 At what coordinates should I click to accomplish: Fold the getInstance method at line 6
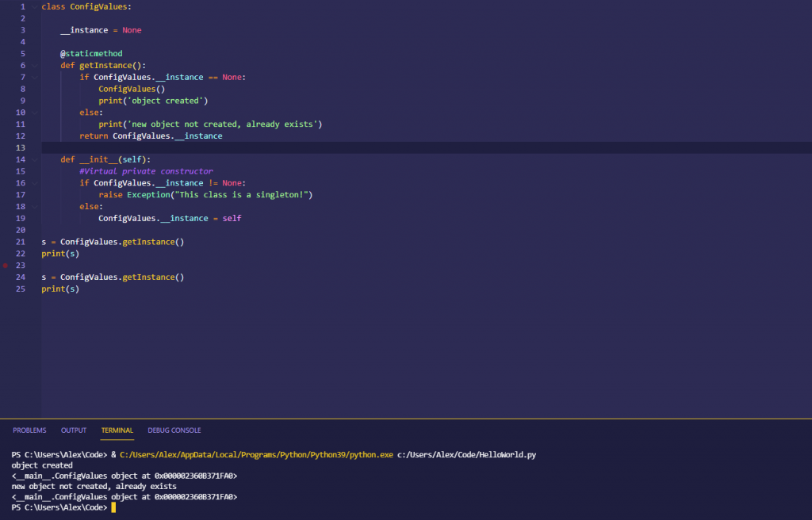[x=35, y=65]
